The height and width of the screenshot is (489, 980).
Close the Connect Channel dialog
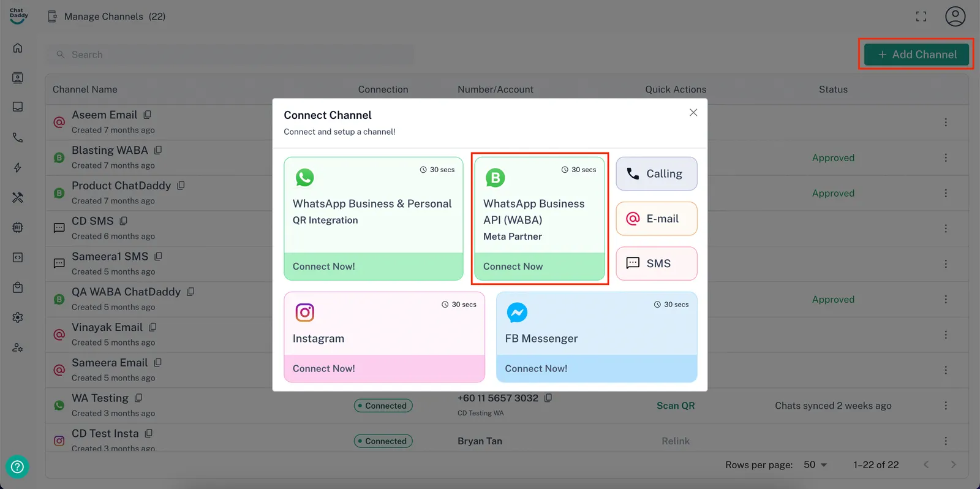click(693, 113)
